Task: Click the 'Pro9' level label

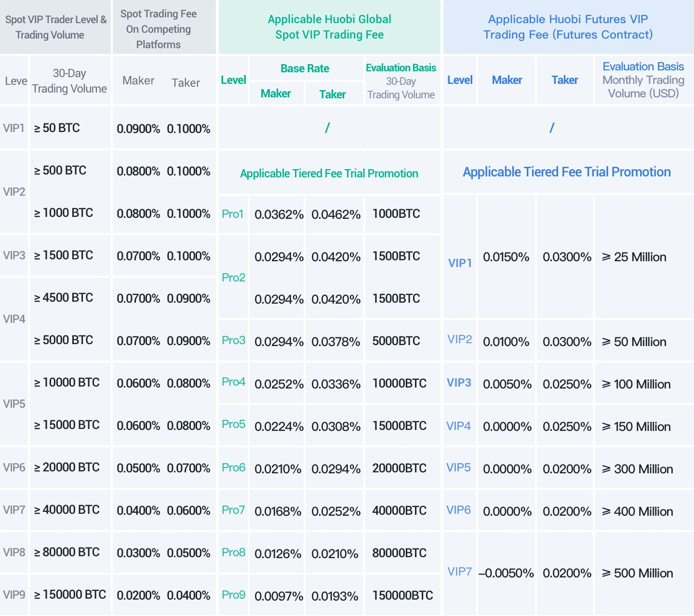Action: click(234, 595)
